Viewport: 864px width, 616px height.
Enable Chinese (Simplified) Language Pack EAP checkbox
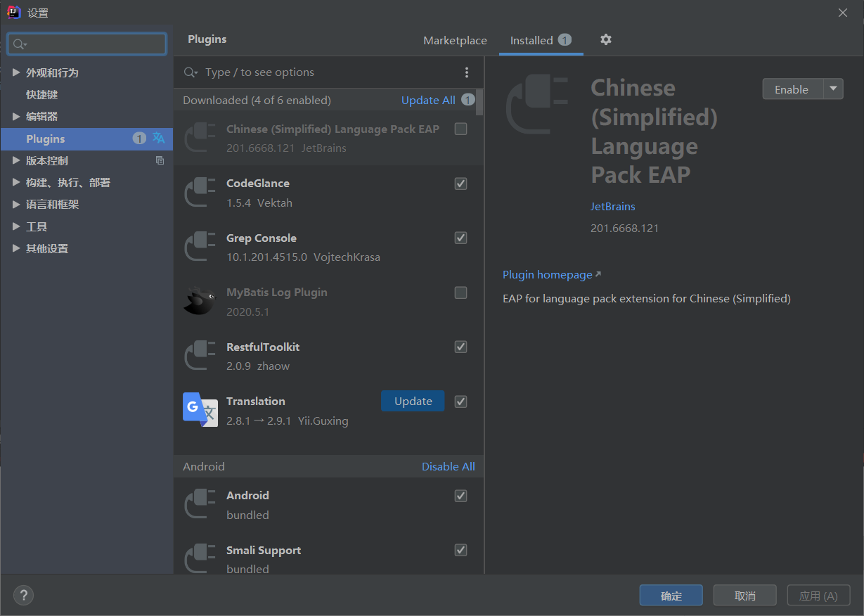point(460,129)
